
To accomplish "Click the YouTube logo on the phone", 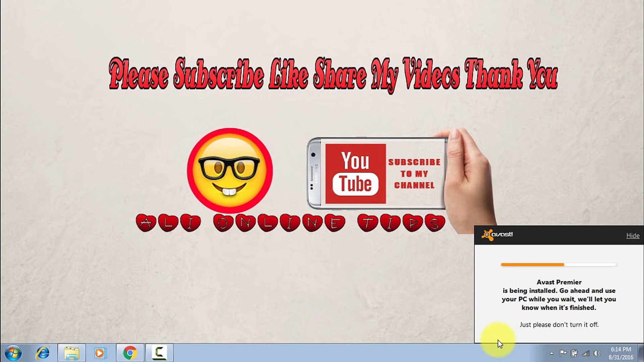I will [x=355, y=174].
